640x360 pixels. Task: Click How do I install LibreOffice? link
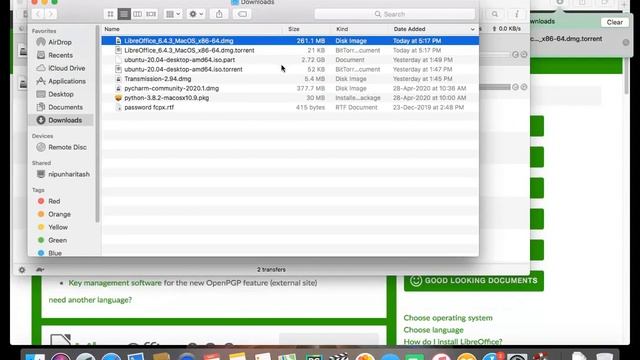tap(453, 342)
